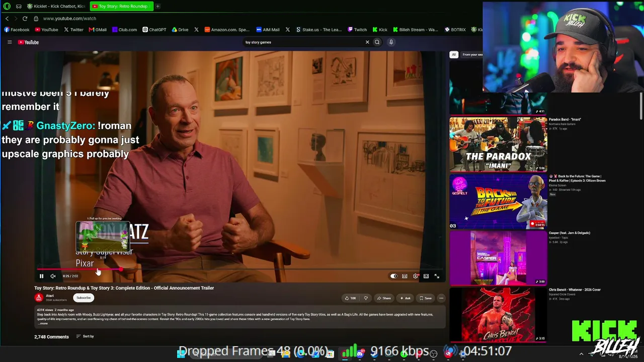
Task: Clear the YouTube search text
Action: point(367,42)
